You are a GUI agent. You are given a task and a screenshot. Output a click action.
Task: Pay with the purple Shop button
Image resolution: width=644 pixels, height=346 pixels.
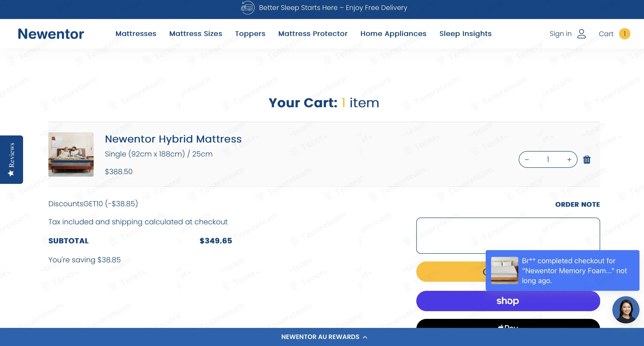(508, 301)
